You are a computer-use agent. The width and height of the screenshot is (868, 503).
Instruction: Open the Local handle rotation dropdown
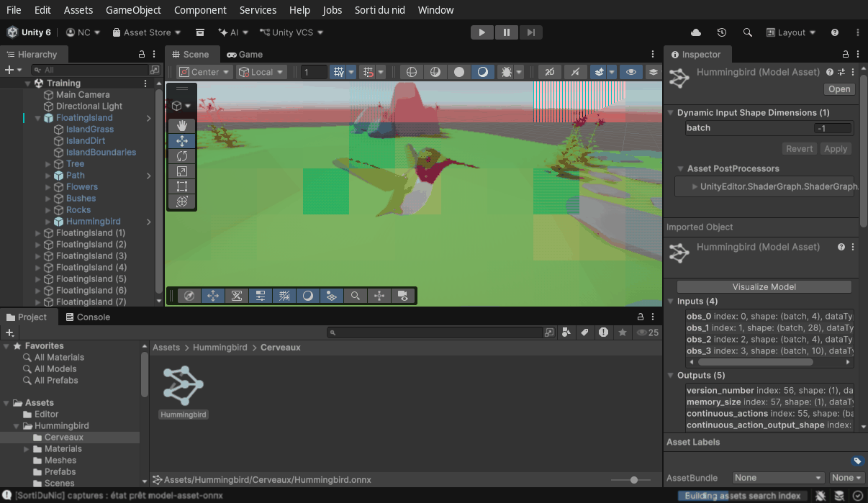(x=262, y=72)
